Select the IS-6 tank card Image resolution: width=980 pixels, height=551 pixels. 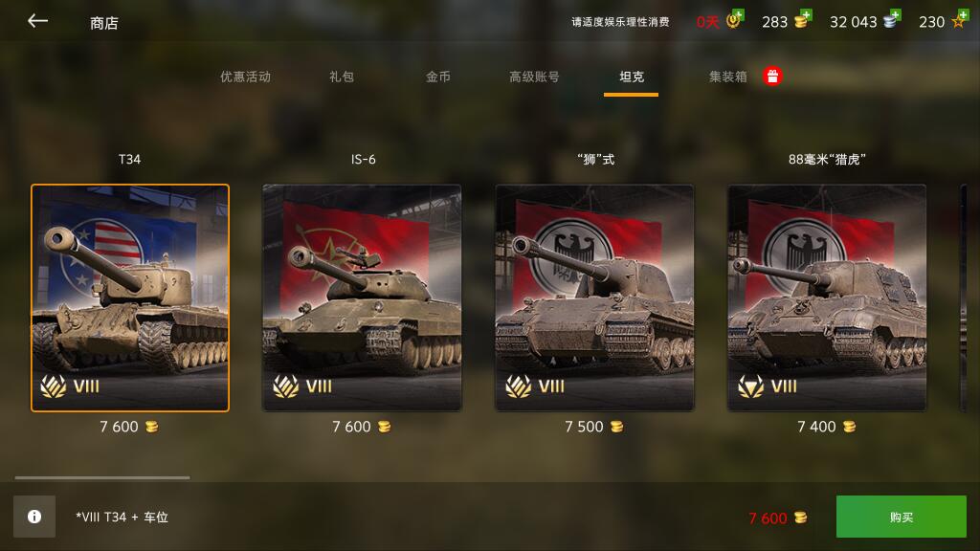(x=363, y=298)
